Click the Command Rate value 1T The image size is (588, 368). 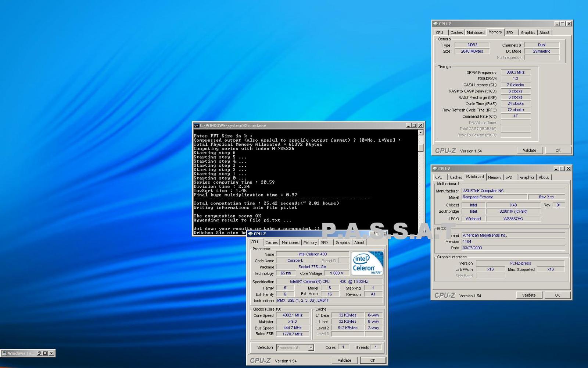516,116
